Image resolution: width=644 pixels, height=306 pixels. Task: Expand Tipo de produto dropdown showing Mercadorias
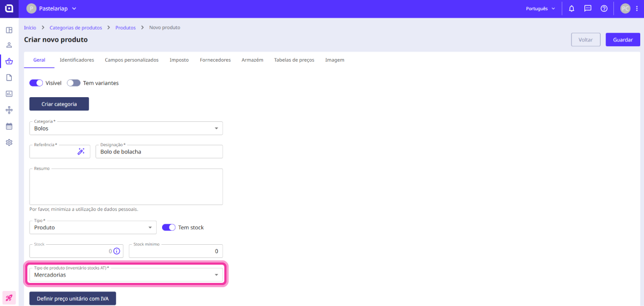pyautogui.click(x=126, y=275)
